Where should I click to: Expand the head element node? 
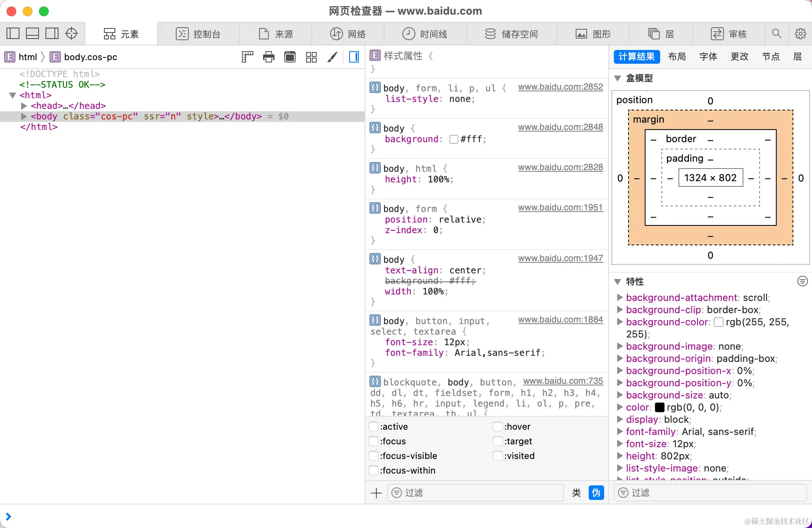click(24, 106)
